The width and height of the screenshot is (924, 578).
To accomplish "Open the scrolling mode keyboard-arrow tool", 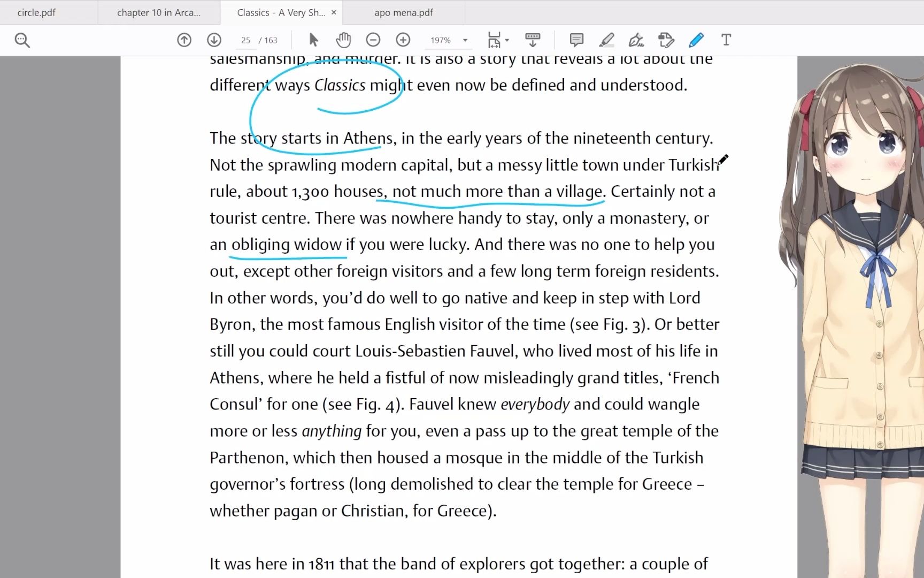I will pos(533,40).
